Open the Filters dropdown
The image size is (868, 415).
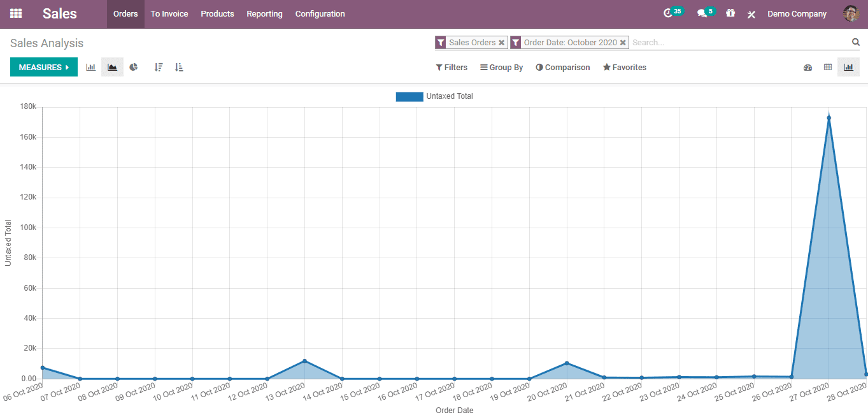pos(452,68)
